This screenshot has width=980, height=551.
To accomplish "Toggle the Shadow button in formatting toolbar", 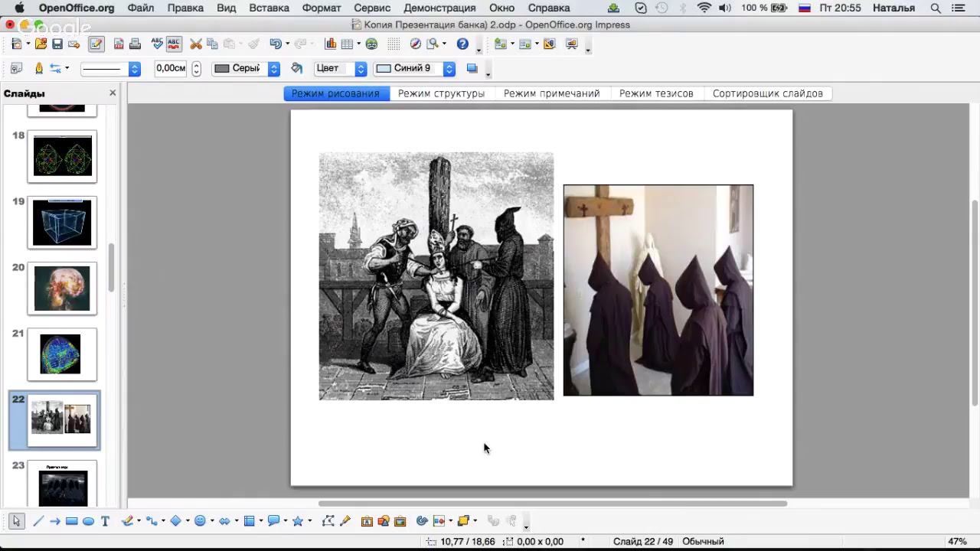I will pyautogui.click(x=472, y=68).
